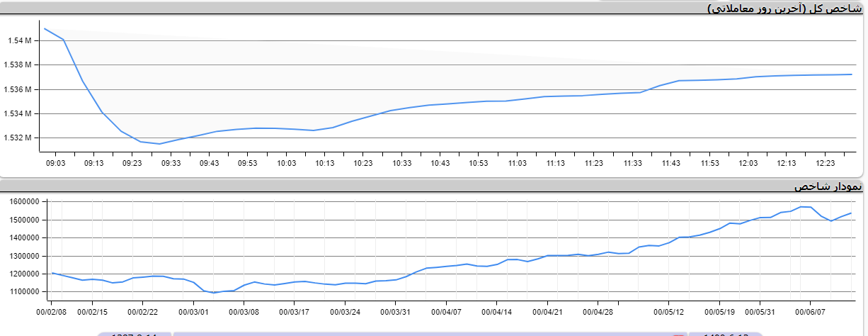Click the 09:33 time axis label
The width and height of the screenshot is (868, 336).
(x=171, y=163)
